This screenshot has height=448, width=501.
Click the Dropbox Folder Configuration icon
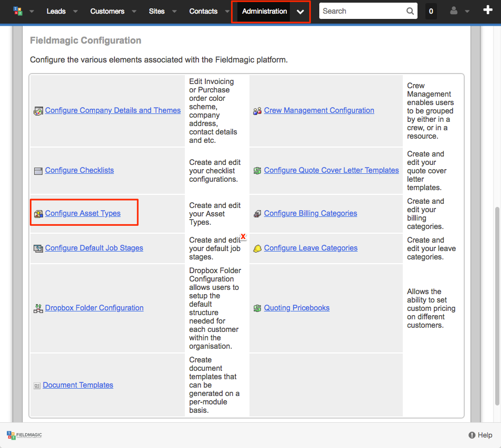38,308
